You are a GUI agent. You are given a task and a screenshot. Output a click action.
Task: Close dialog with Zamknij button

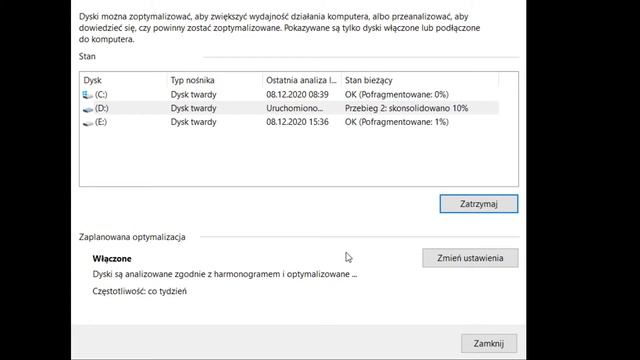[x=489, y=343]
